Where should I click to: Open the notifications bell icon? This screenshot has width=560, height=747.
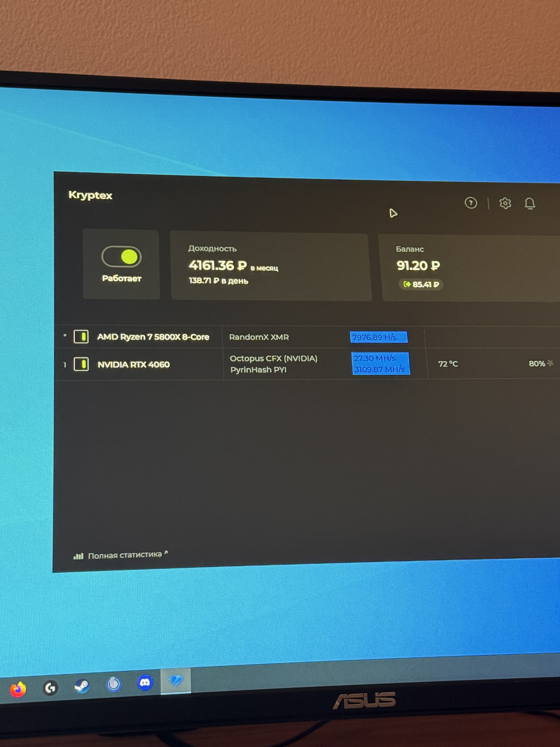(x=530, y=203)
